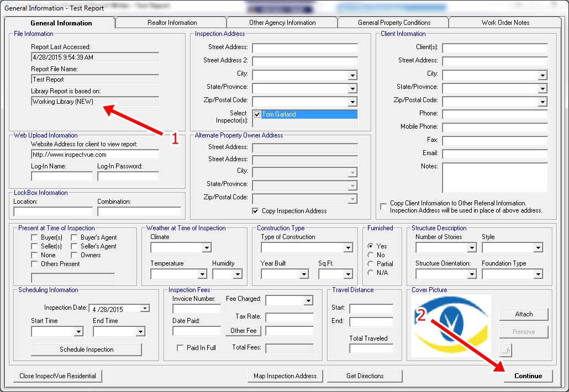Focus the LockBox Combination field
The image size is (569, 392).
pyautogui.click(x=139, y=212)
